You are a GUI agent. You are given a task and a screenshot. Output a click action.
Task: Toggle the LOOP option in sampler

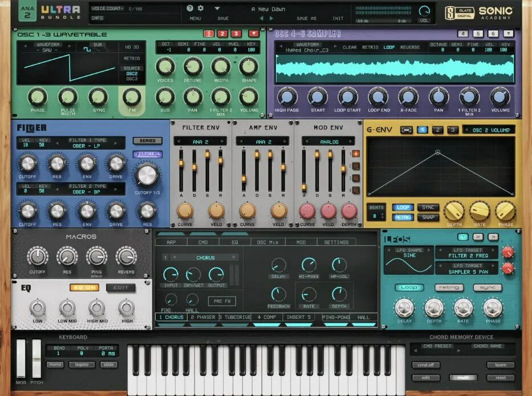[389, 47]
